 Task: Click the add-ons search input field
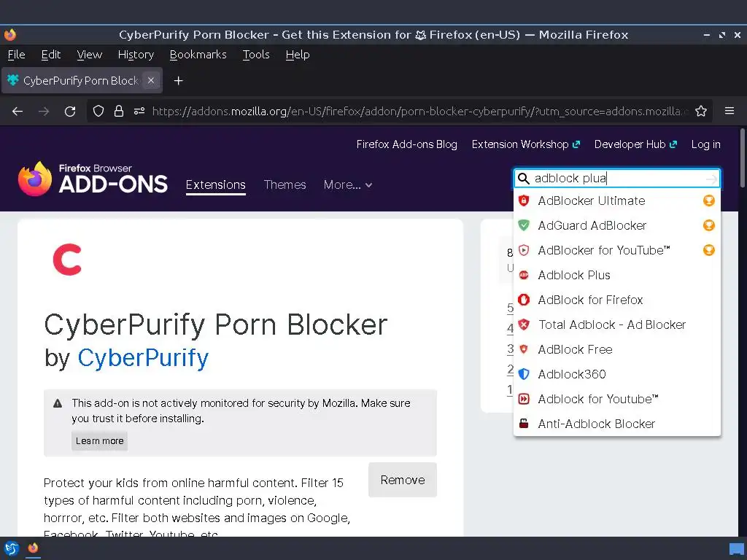click(x=617, y=179)
